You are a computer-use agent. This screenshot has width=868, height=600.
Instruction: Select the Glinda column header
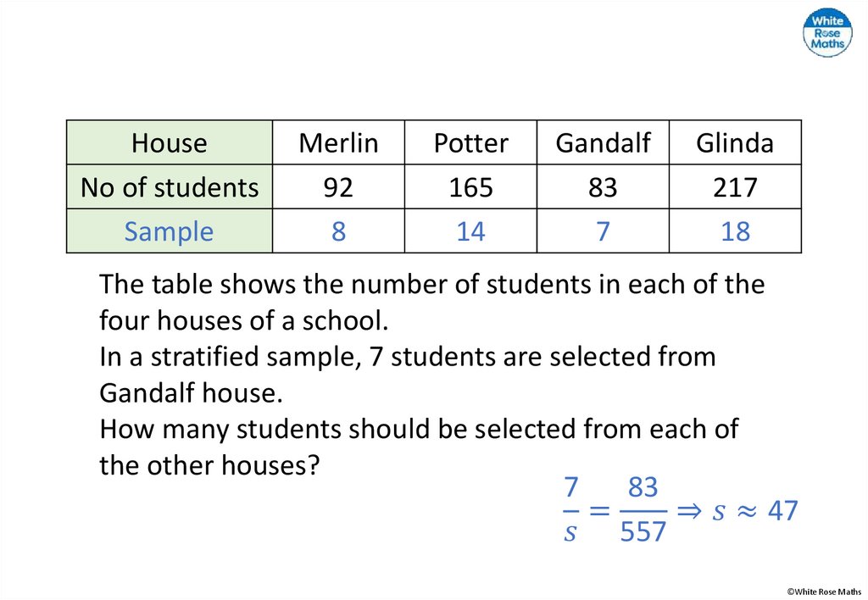pos(735,142)
